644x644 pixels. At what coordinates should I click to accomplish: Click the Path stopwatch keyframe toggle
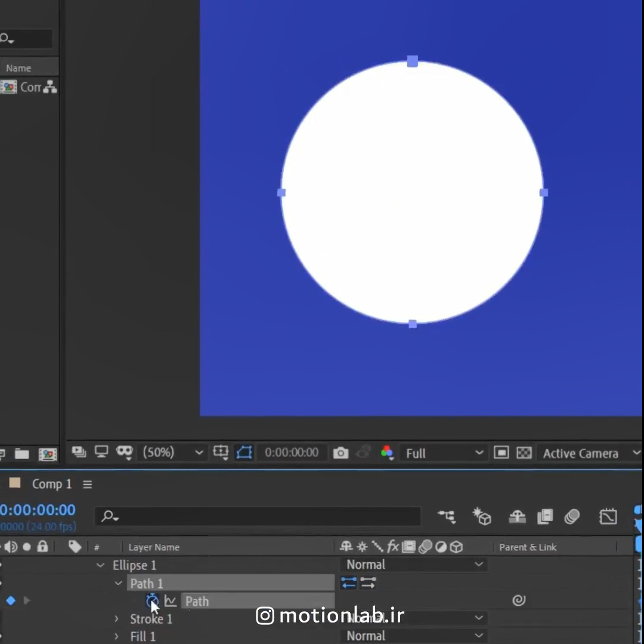coord(152,600)
